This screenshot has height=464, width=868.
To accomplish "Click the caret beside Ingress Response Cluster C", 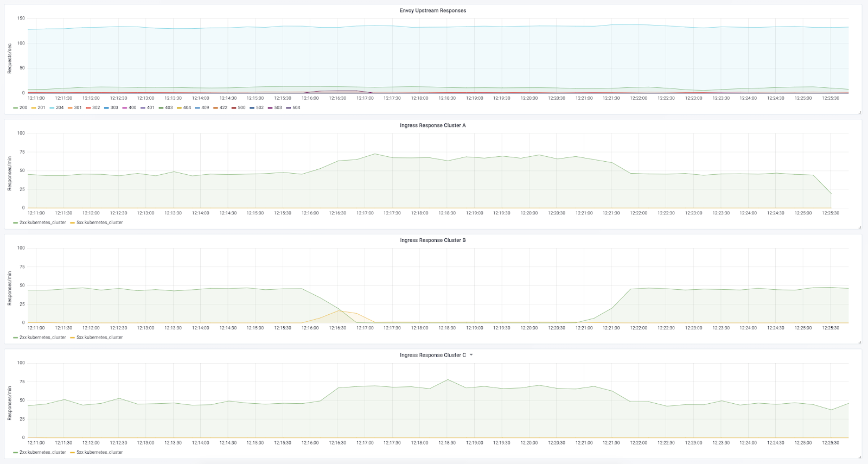I will point(471,355).
